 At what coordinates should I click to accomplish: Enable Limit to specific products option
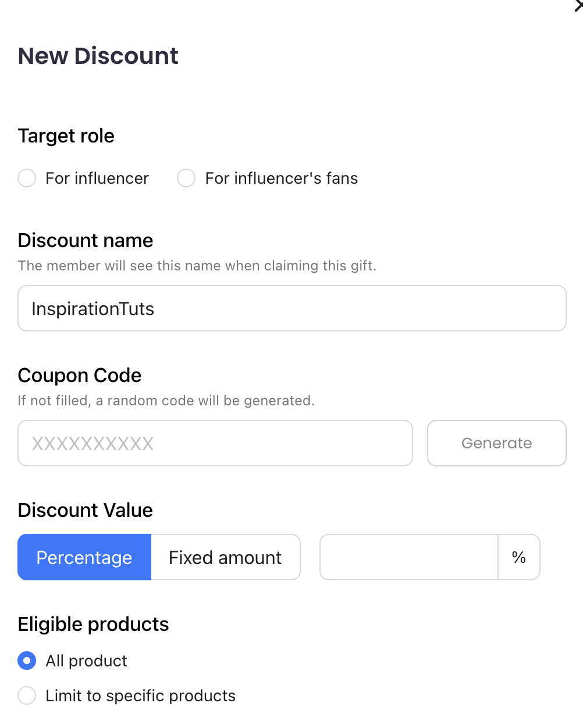[27, 695]
